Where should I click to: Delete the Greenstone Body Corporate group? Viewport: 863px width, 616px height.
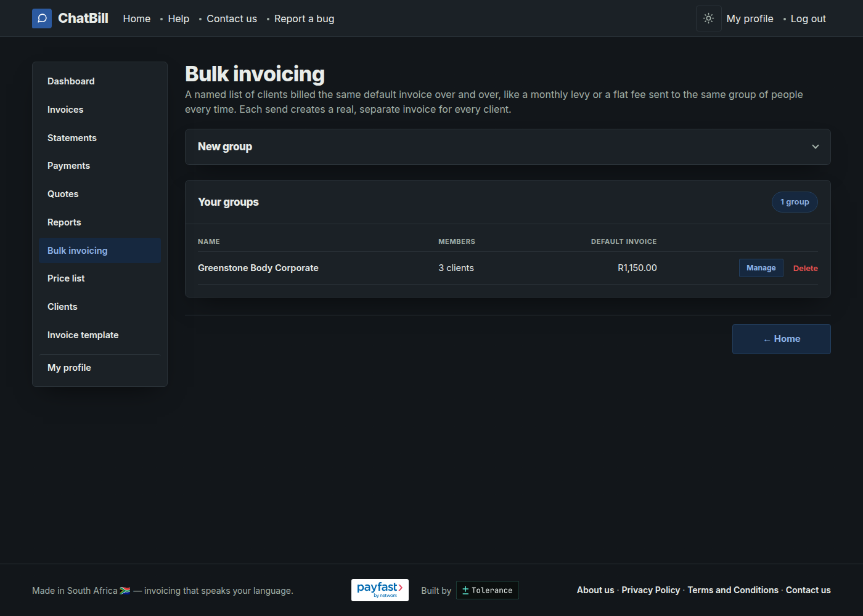pos(806,269)
